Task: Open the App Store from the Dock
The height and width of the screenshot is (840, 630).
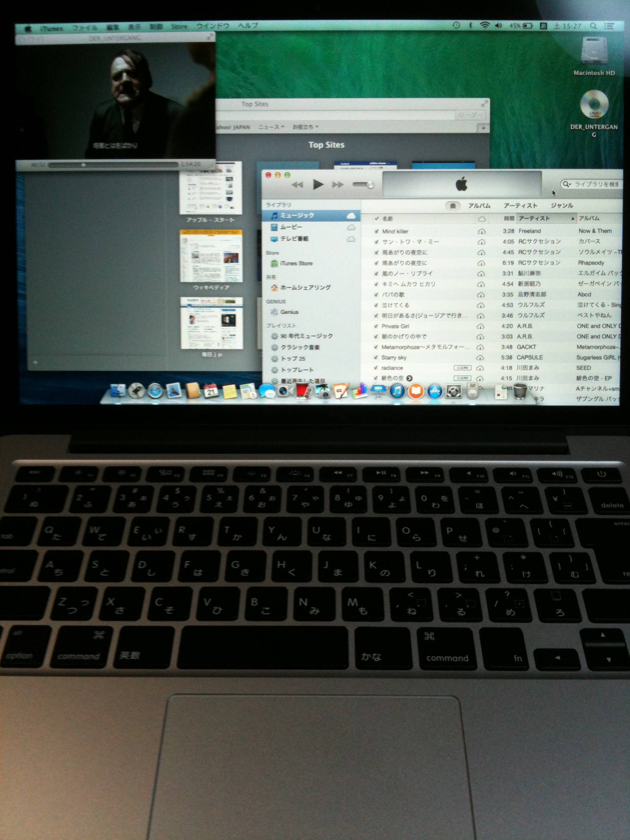Action: point(435,391)
